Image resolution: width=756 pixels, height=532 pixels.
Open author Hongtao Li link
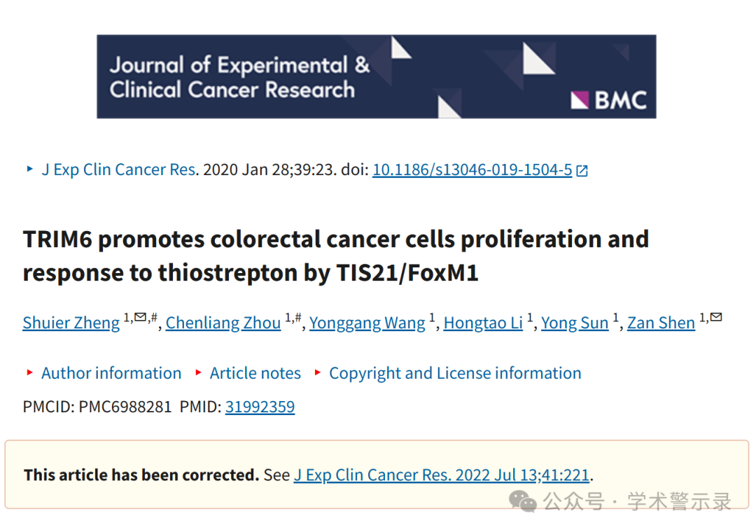coord(483,323)
